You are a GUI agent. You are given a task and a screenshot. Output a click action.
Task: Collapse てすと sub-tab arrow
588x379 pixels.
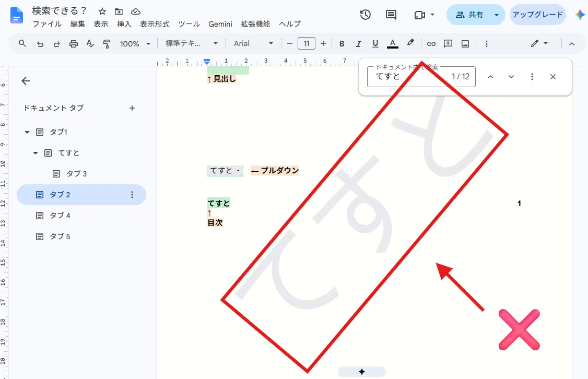pyautogui.click(x=36, y=153)
